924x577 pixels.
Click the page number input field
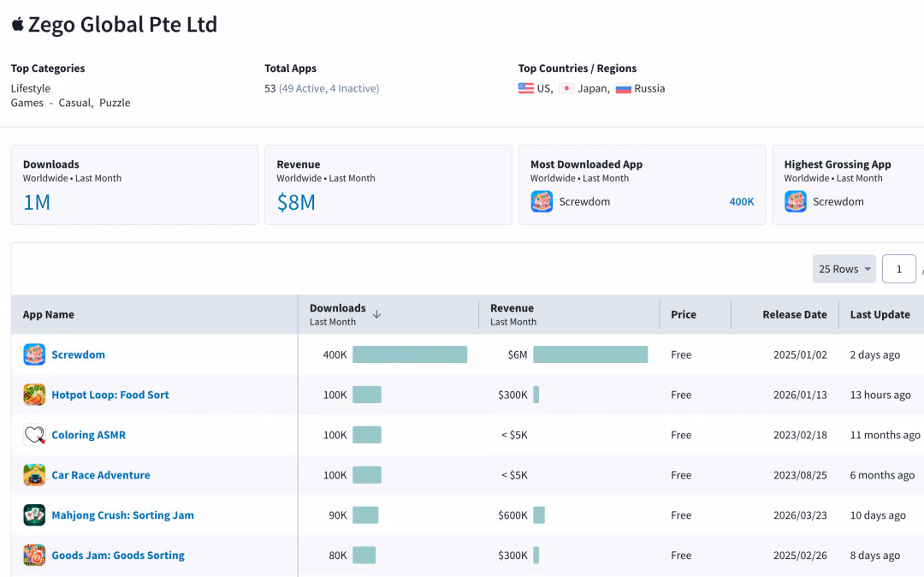898,269
